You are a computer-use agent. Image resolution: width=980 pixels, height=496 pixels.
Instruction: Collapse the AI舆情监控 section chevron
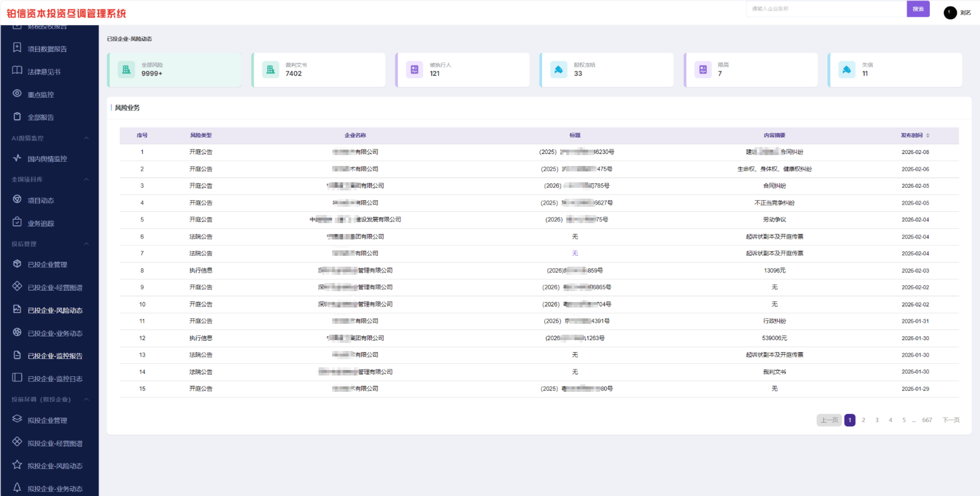click(86, 138)
